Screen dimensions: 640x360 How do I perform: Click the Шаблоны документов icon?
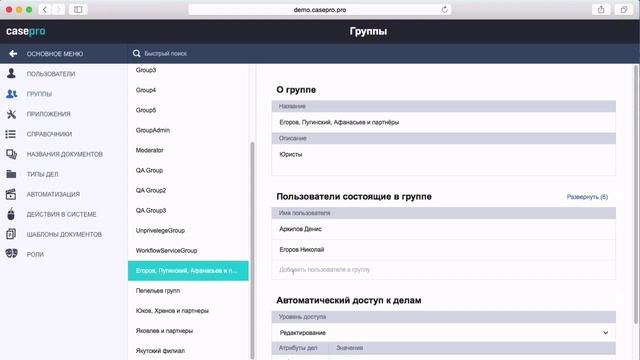[x=11, y=234]
